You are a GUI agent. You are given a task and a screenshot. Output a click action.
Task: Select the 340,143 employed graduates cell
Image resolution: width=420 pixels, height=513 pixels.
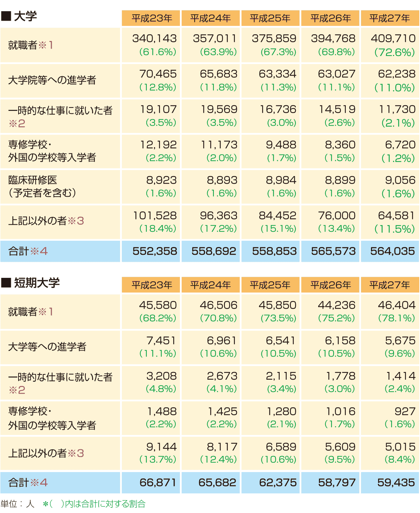click(x=154, y=38)
